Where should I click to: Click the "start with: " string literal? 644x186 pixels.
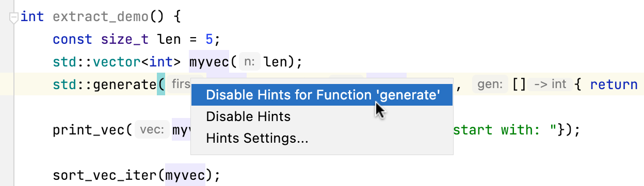(504, 130)
